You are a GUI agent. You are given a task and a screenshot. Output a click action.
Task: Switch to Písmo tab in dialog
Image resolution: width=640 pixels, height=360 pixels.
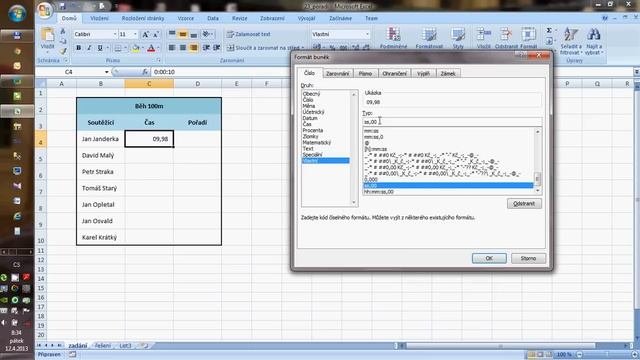point(365,73)
